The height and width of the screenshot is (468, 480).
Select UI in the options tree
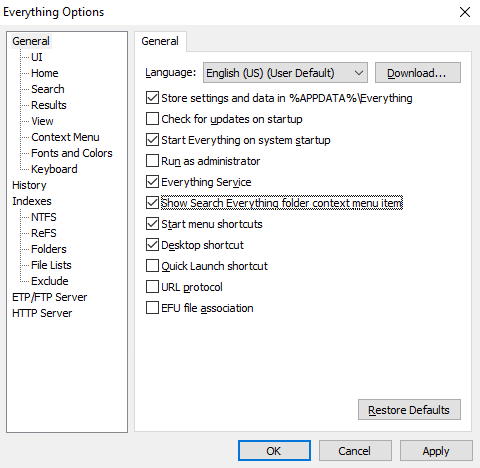(37, 57)
